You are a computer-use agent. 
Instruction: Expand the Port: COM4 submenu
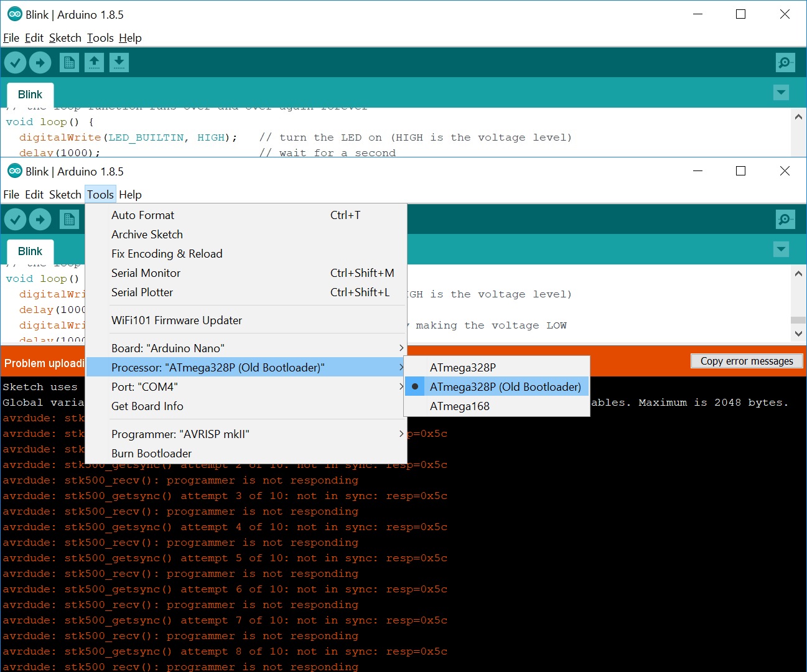click(144, 386)
